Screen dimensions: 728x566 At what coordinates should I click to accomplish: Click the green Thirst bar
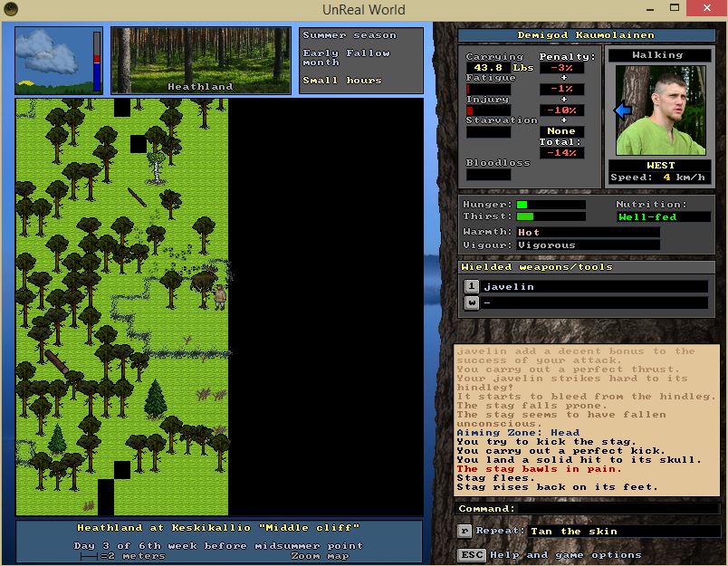pos(551,216)
